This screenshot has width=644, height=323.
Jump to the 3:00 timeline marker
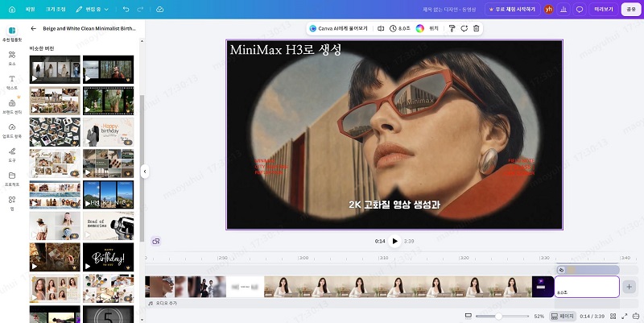pyautogui.click(x=303, y=258)
